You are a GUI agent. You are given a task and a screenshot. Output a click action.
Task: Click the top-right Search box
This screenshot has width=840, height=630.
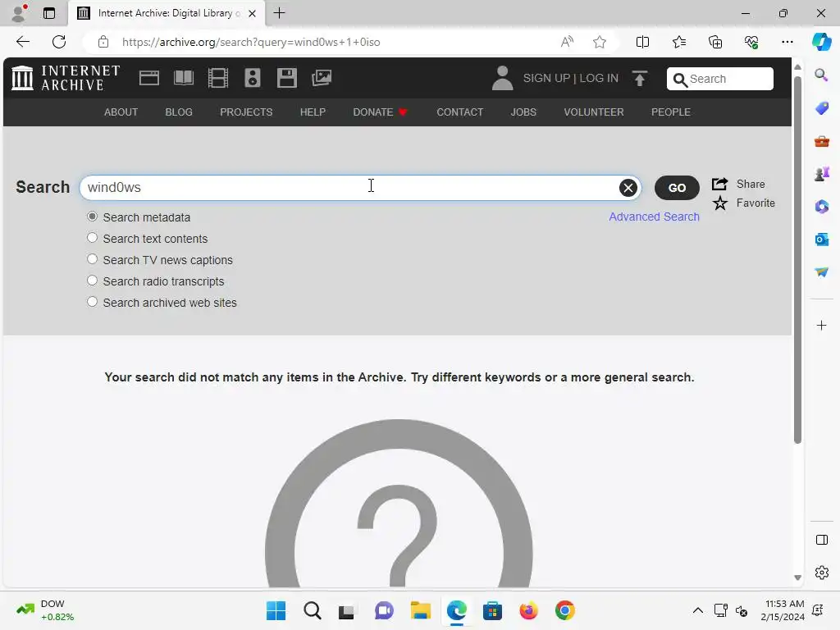point(720,79)
